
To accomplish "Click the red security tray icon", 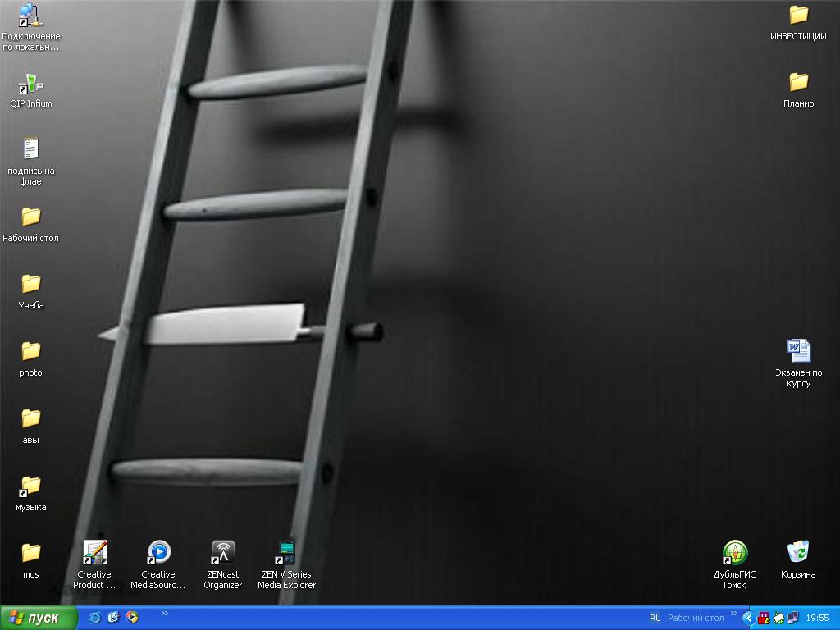I will click(x=764, y=619).
